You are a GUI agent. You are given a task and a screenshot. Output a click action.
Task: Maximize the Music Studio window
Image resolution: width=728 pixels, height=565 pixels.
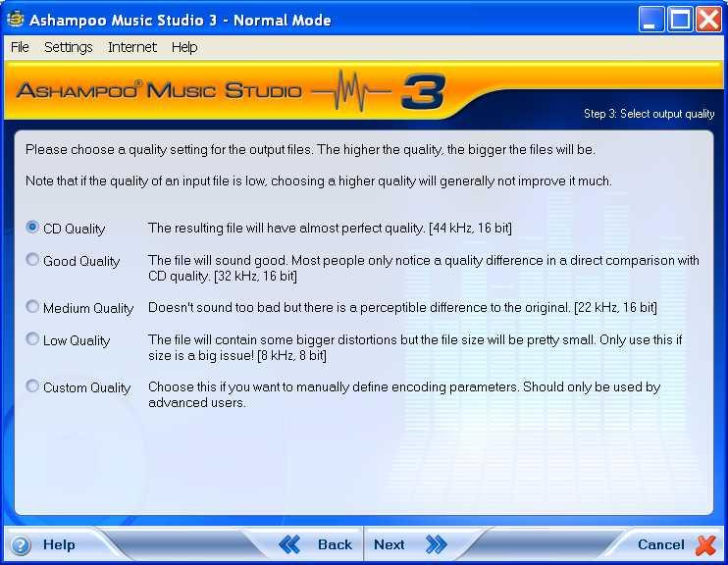pyautogui.click(x=680, y=20)
